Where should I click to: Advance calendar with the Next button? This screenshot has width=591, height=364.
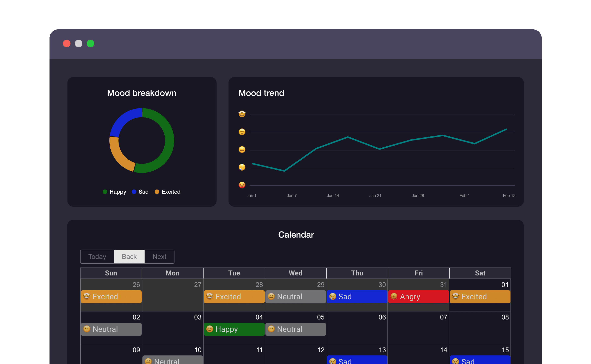(x=159, y=257)
